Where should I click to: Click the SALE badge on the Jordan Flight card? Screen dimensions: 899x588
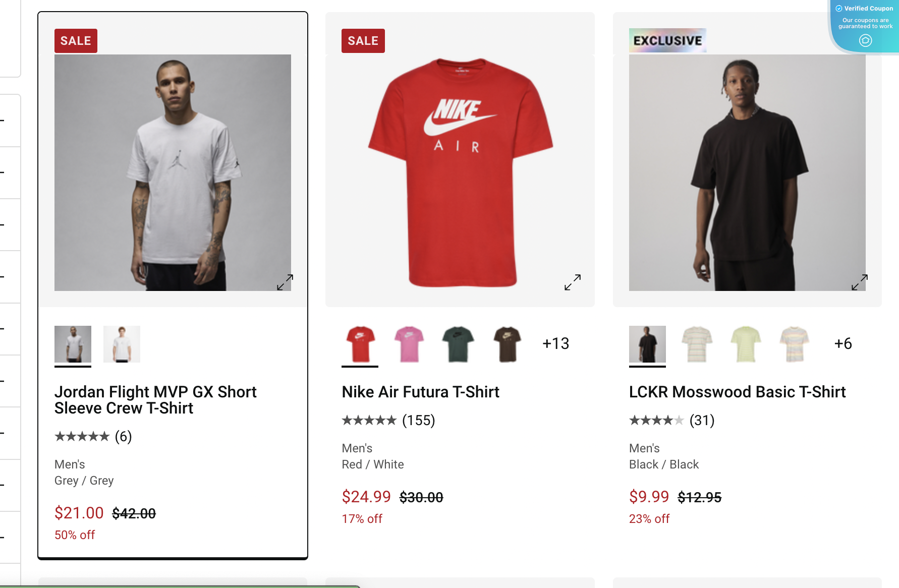[76, 41]
